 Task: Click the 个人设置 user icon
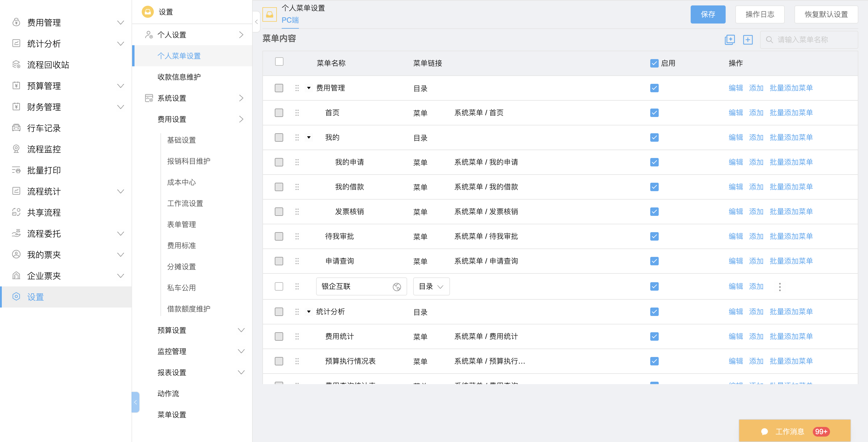pos(149,34)
